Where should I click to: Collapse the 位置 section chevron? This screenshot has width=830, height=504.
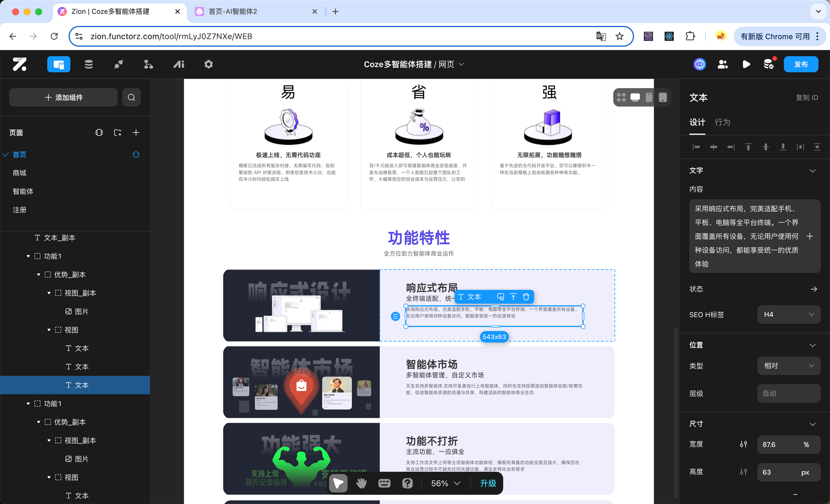(x=812, y=345)
